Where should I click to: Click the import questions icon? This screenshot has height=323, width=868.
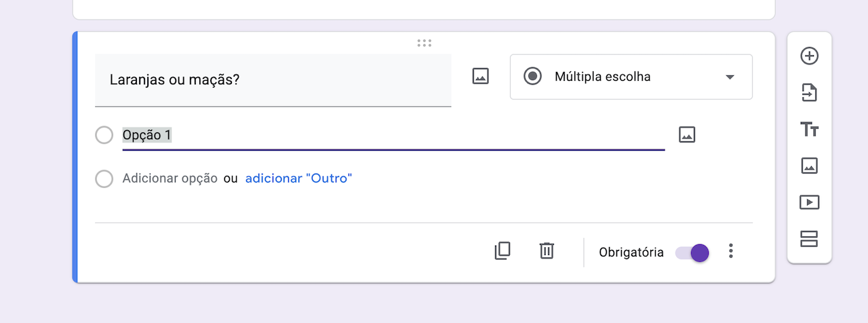pyautogui.click(x=809, y=93)
